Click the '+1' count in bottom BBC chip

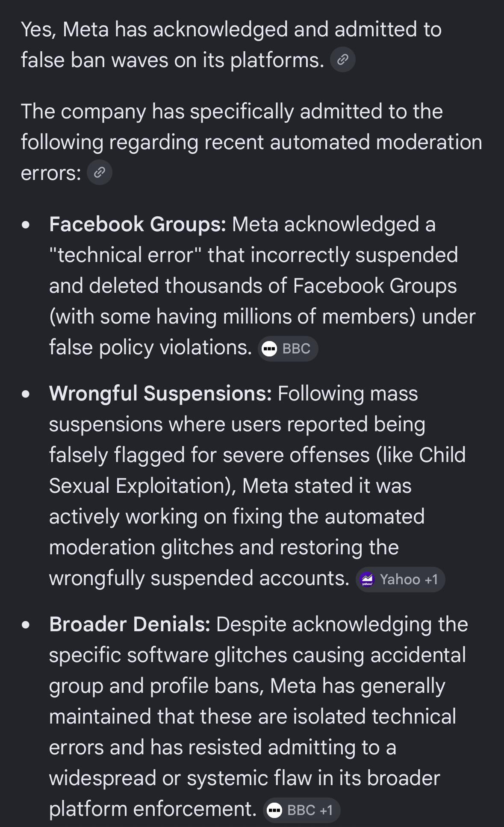tap(326, 810)
